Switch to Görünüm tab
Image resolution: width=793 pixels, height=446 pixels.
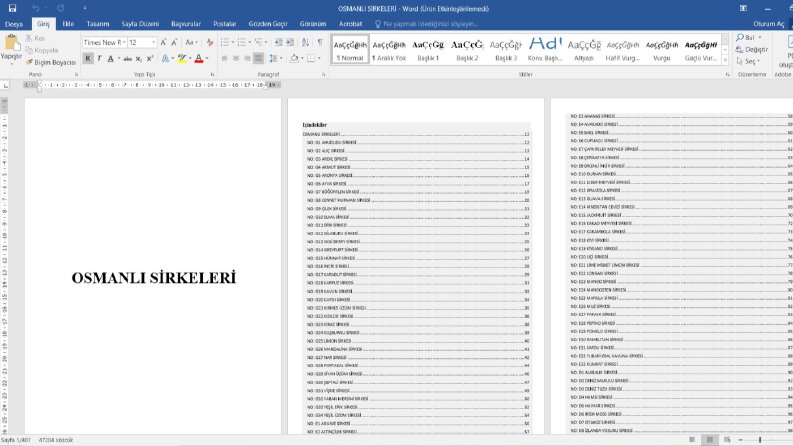click(313, 24)
